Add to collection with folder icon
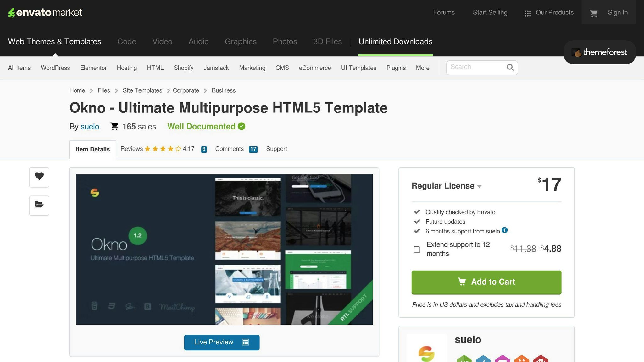 click(x=39, y=206)
